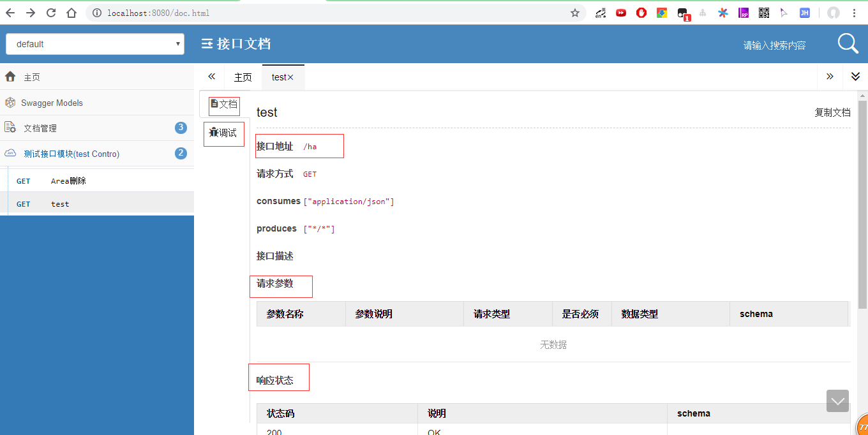Go back in browser history
Image resolution: width=868 pixels, height=435 pixels.
[x=11, y=13]
